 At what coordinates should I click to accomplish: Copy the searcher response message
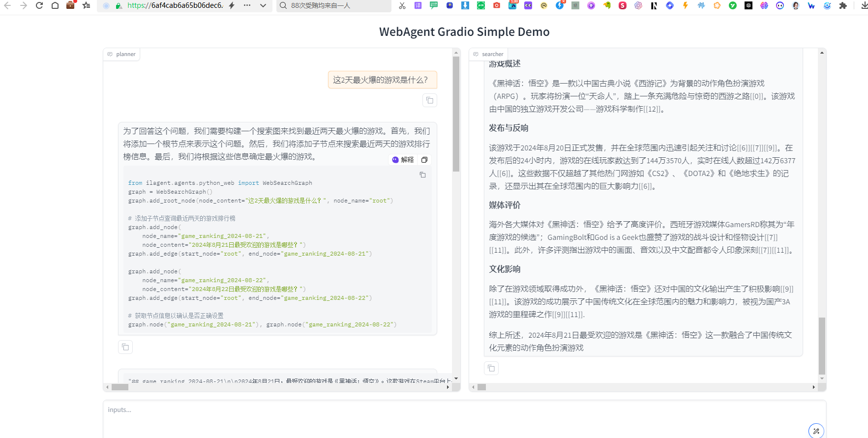click(491, 368)
